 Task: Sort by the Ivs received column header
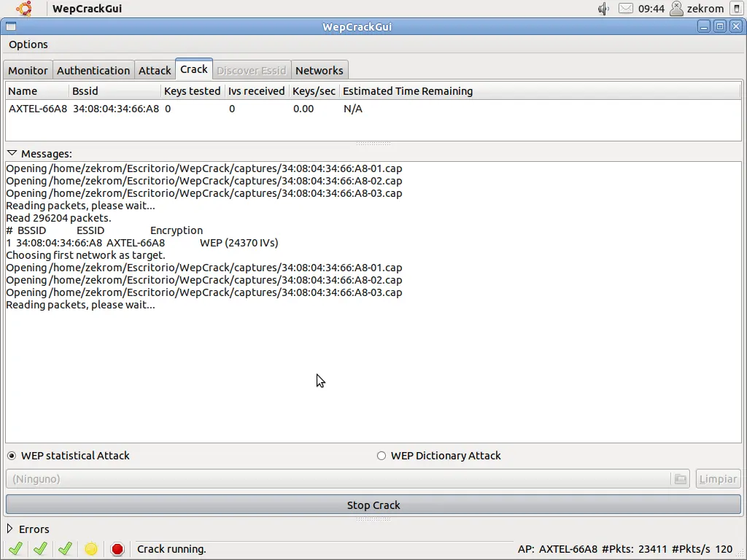click(257, 91)
